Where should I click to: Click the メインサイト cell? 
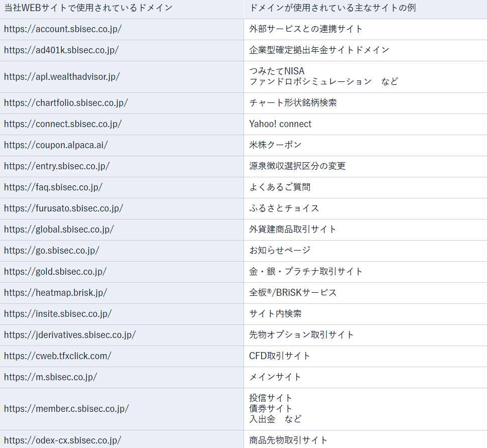coord(366,378)
